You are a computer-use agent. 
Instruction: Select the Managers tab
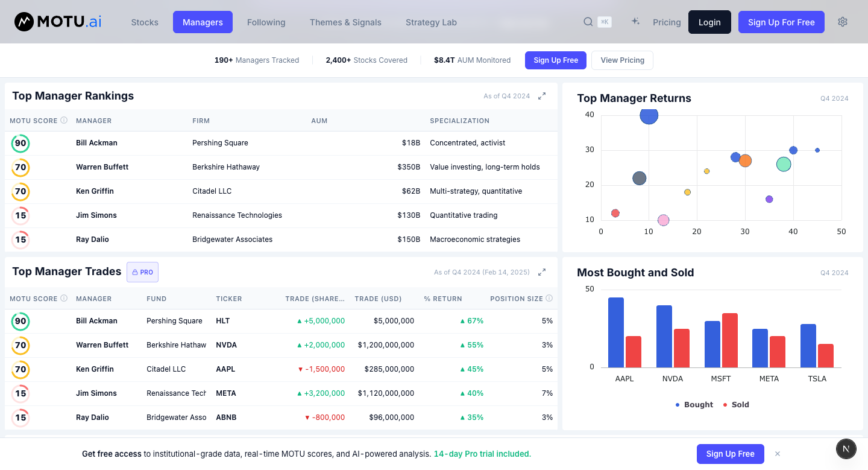[203, 22]
